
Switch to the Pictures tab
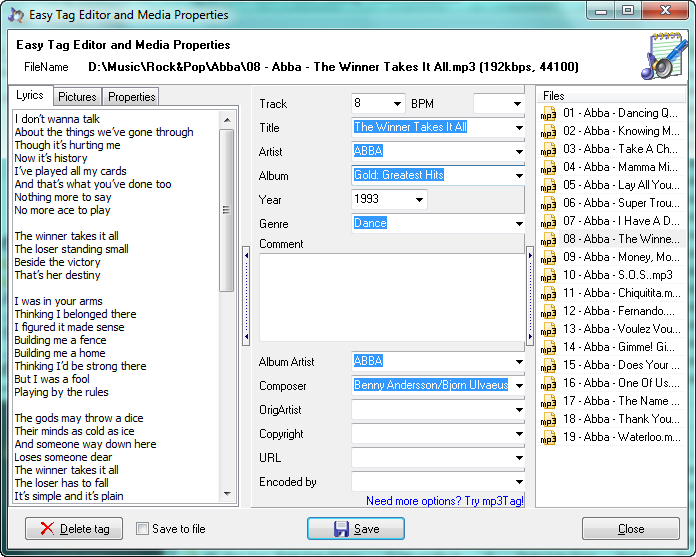click(77, 96)
